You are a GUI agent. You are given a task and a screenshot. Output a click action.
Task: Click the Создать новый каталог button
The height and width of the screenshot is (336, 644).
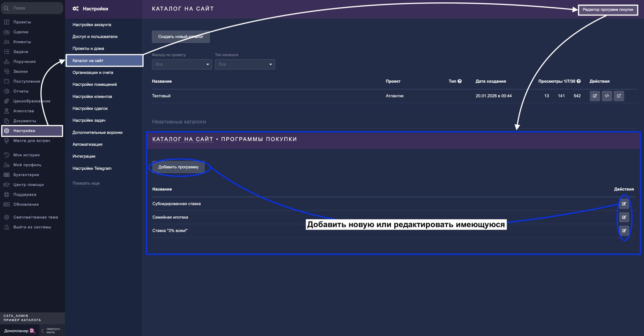click(x=181, y=37)
